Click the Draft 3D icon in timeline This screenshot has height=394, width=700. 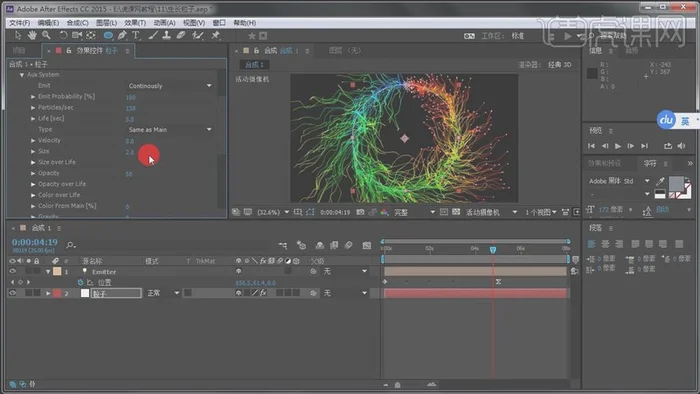coord(301,245)
